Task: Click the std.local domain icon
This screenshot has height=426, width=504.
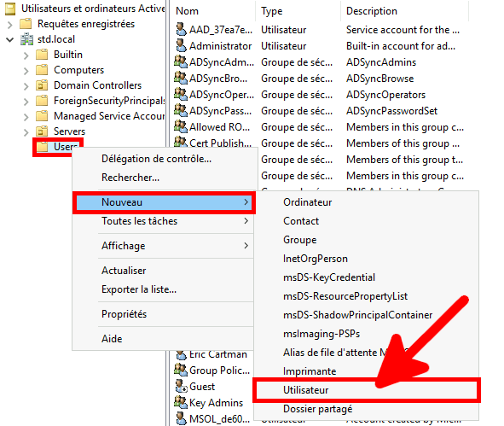Action: [x=26, y=39]
